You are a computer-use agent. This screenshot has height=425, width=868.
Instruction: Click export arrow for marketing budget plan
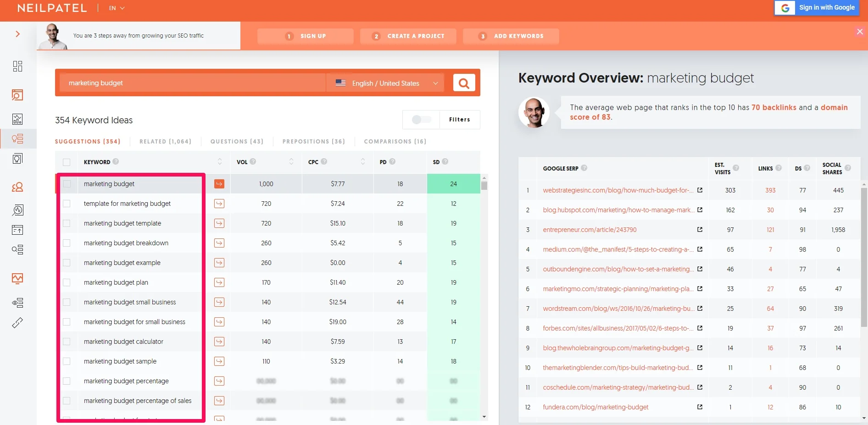pyautogui.click(x=219, y=282)
